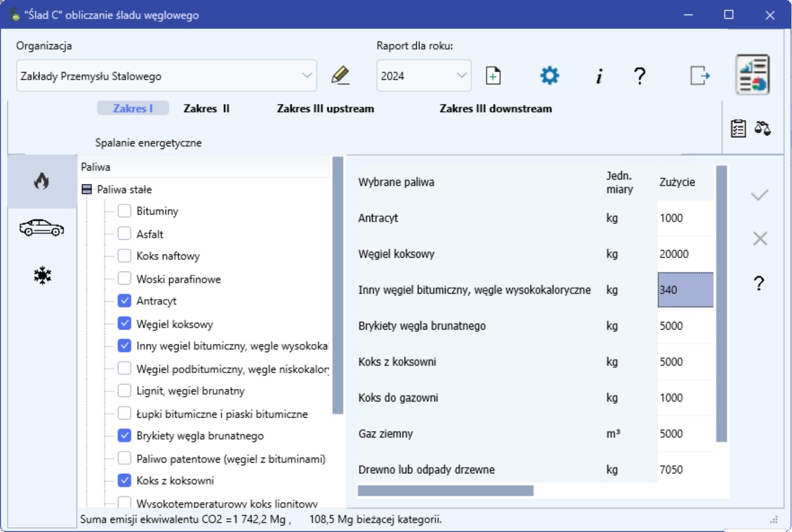792x532 pixels.
Task: Check Paliwo patentowe checkbox
Action: pyautogui.click(x=124, y=458)
